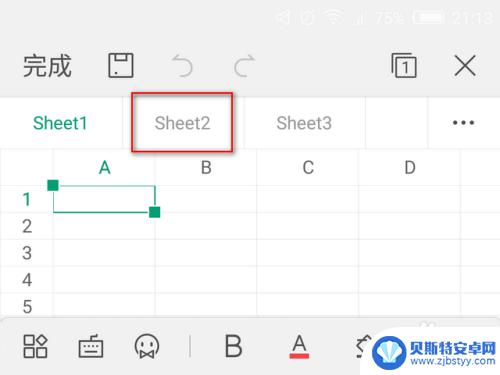Expand more sheet options with three dots
This screenshot has height=375, width=500.
(463, 123)
